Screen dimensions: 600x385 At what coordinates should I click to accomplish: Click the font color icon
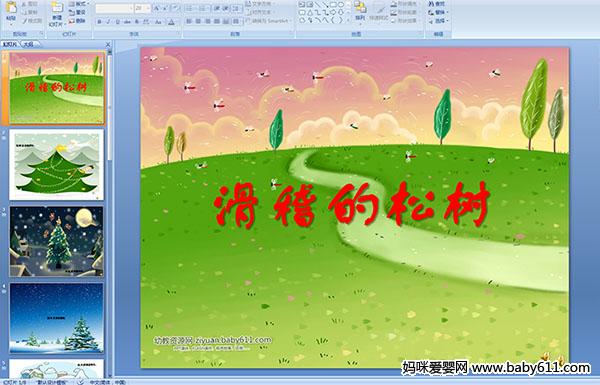171,22
